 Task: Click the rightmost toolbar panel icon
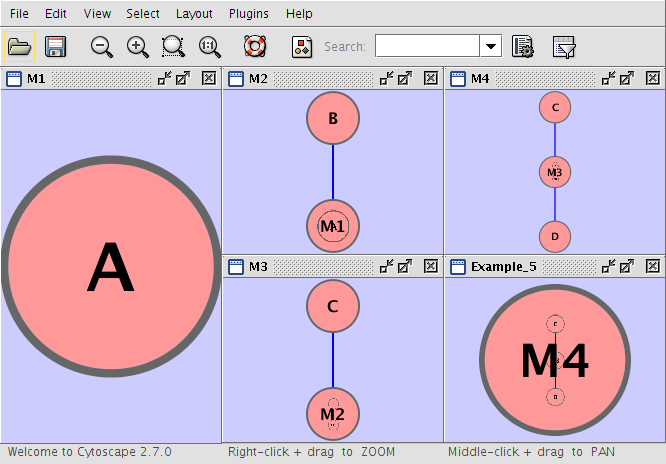point(564,47)
